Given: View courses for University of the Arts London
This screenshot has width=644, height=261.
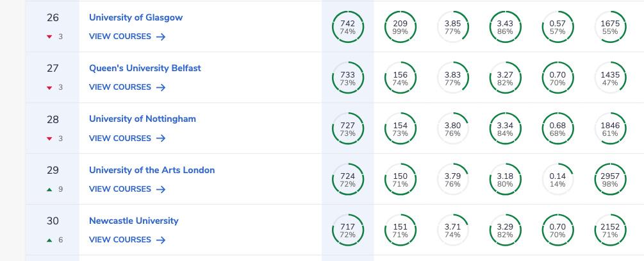Looking at the screenshot, I should click(x=127, y=189).
